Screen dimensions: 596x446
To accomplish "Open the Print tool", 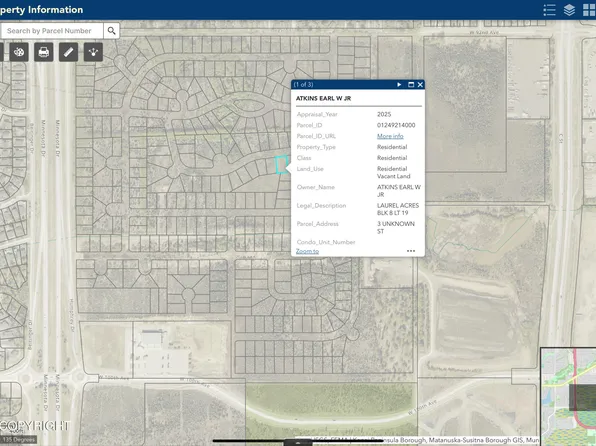I will click(x=43, y=52).
